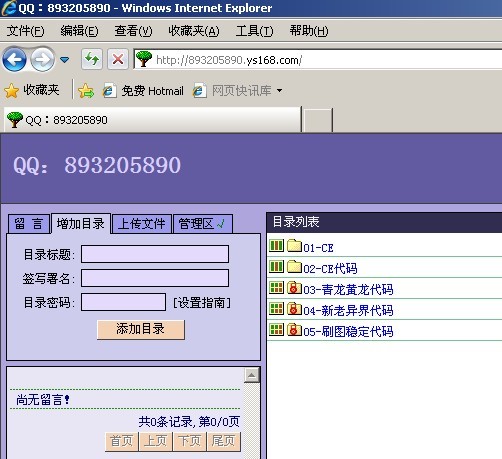
Task: Click the 首页 pagination button
Action: pos(121,442)
